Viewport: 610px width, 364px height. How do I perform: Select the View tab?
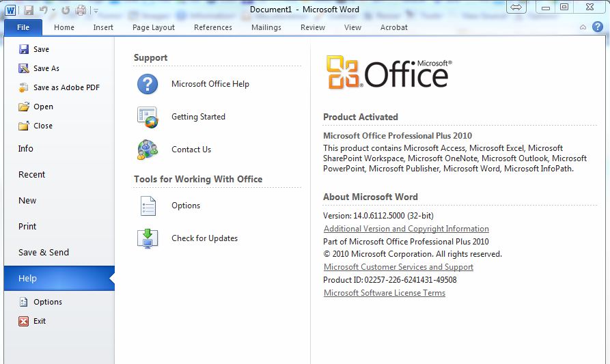pyautogui.click(x=352, y=27)
